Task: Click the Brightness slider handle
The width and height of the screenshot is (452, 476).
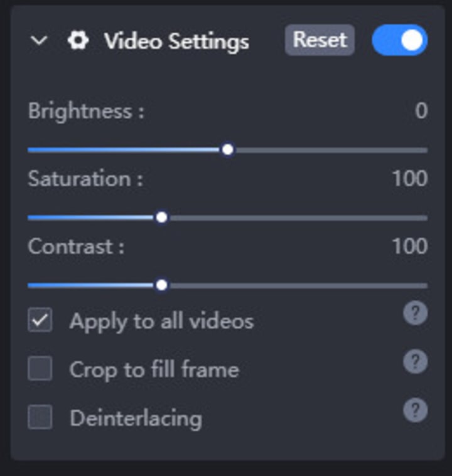Action: pos(228,150)
